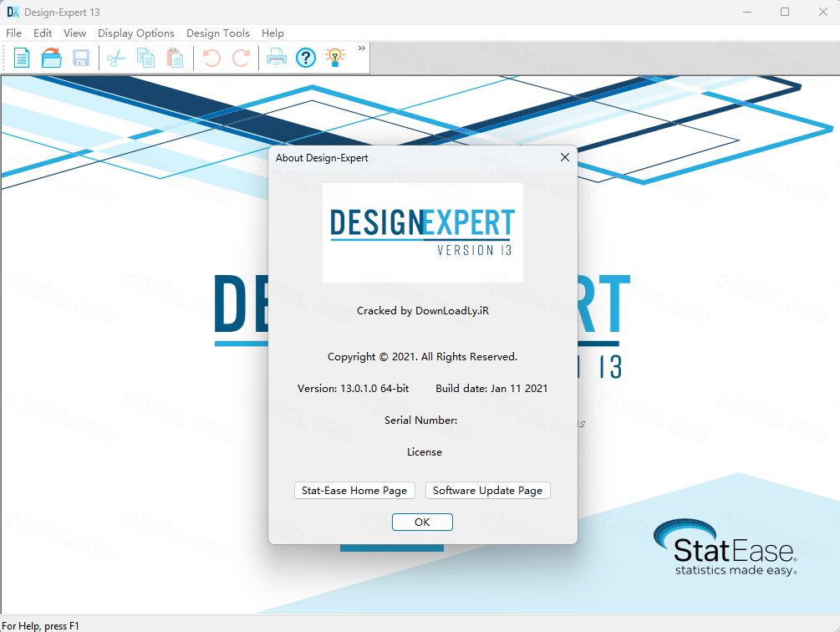The width and height of the screenshot is (840, 632).
Task: Click the Paste clipboard icon
Action: point(176,58)
